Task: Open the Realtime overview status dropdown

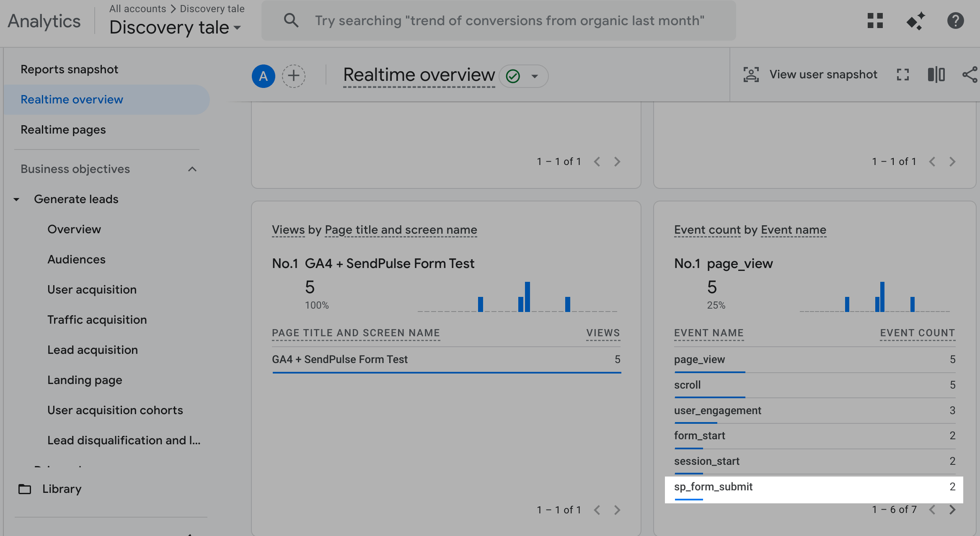Action: click(x=534, y=76)
